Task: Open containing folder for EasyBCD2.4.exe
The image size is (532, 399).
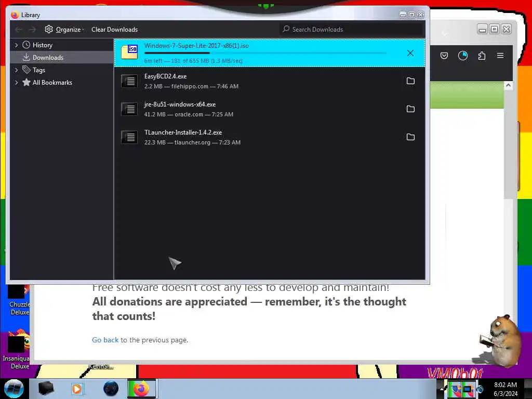Action: tap(410, 81)
